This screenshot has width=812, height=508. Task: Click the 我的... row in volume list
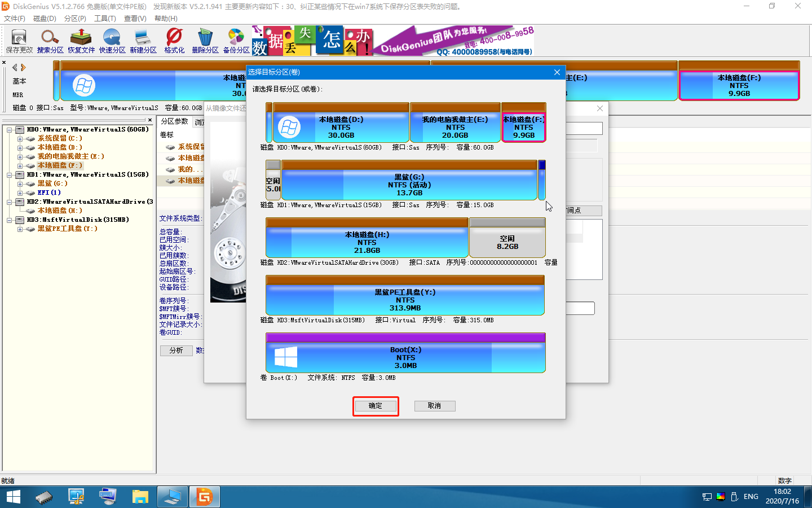pyautogui.click(x=190, y=169)
